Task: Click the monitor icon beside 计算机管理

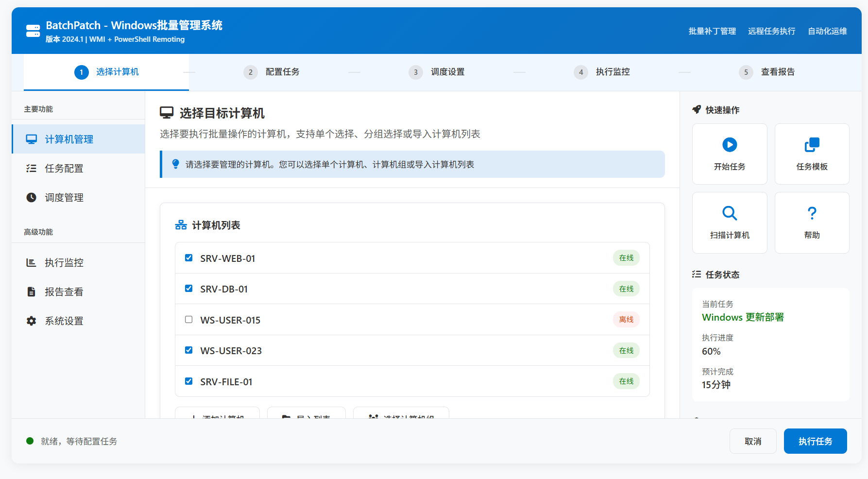Action: (x=32, y=139)
